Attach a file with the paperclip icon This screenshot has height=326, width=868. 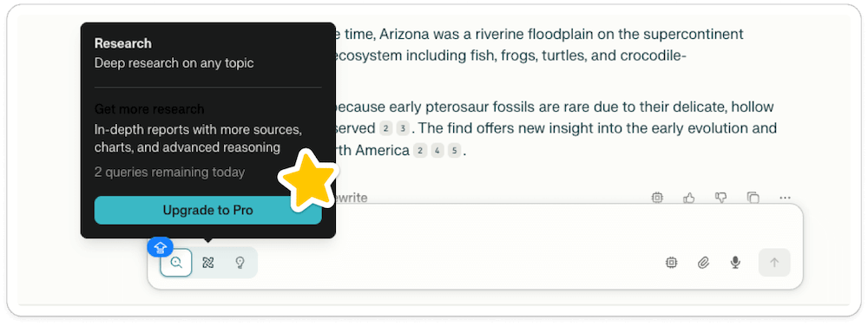[x=703, y=263]
